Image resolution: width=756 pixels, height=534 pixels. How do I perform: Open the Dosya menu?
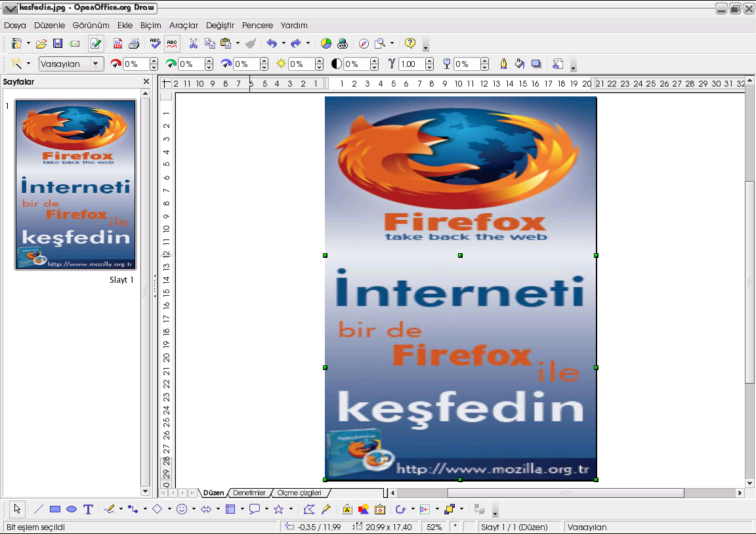tap(15, 25)
